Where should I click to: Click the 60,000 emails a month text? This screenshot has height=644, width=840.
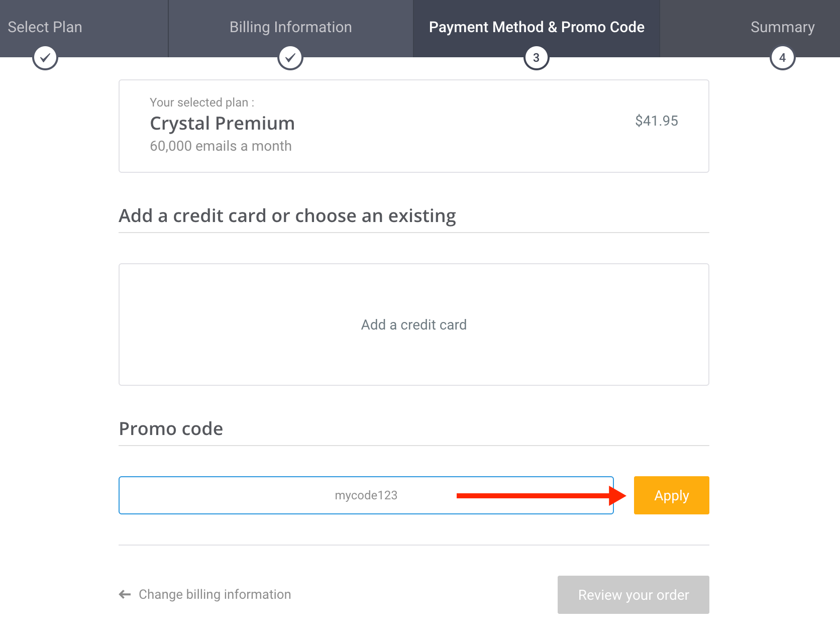pos(221,146)
